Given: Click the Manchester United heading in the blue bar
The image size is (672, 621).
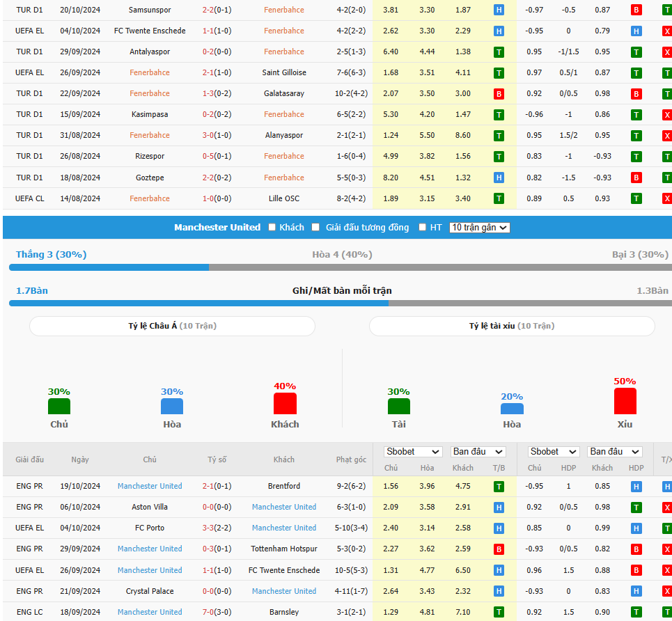Looking at the screenshot, I should tap(217, 228).
